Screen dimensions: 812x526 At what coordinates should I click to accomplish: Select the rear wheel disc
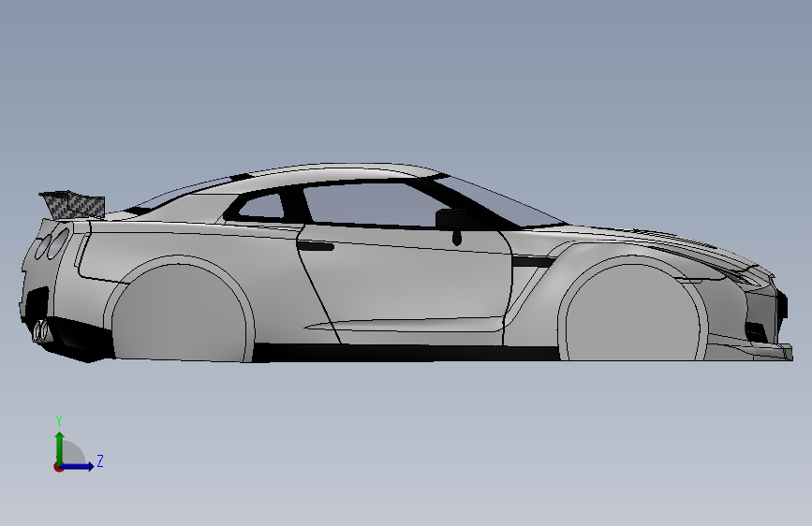coord(179,314)
